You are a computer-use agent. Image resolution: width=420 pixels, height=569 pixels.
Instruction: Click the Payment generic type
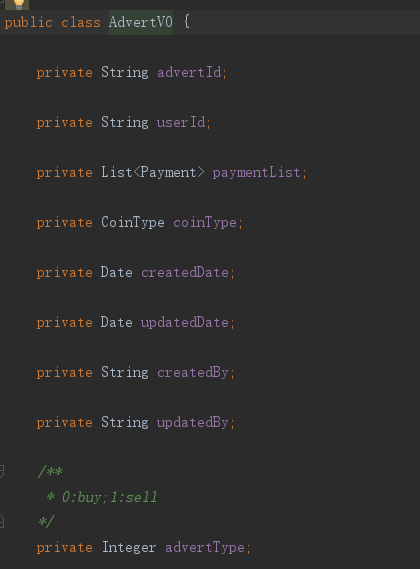point(168,172)
